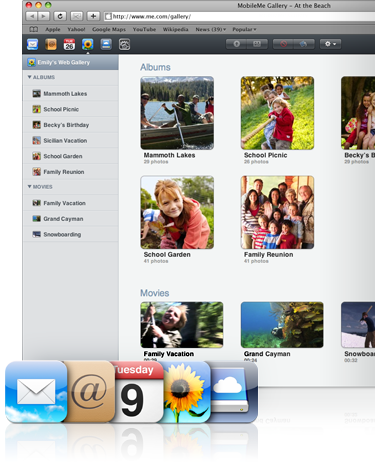Open Mammoth Lakes album thumbnail
The width and height of the screenshot is (375, 471).
177,113
